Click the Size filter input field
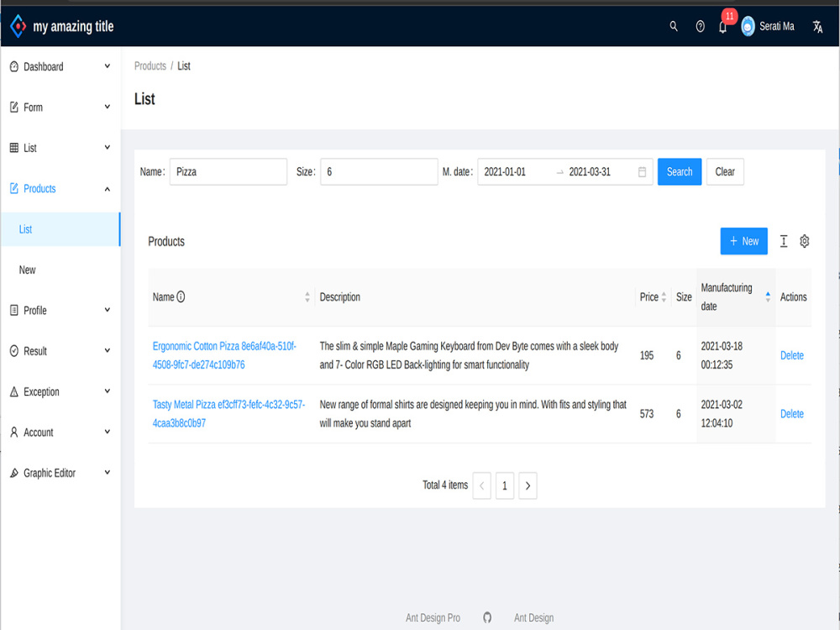 [379, 172]
